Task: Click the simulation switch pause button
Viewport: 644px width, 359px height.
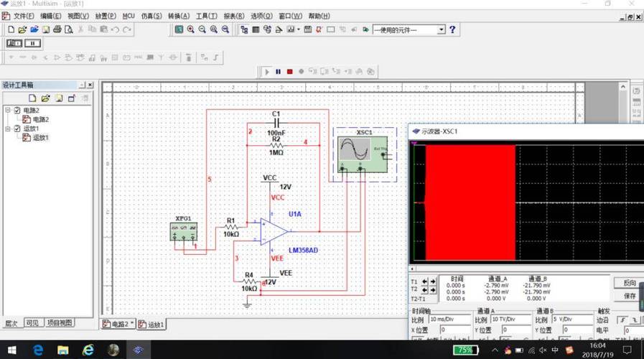Action: (x=32, y=43)
